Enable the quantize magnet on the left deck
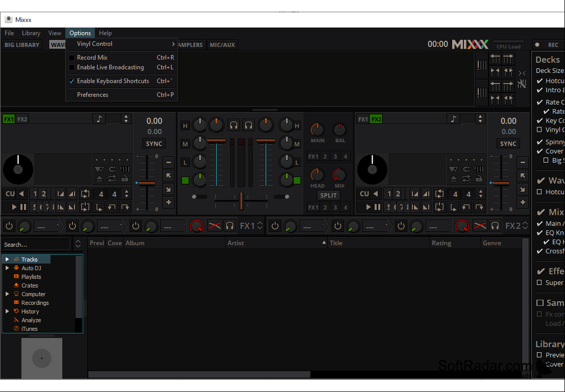This screenshot has height=392, width=565. (x=112, y=169)
